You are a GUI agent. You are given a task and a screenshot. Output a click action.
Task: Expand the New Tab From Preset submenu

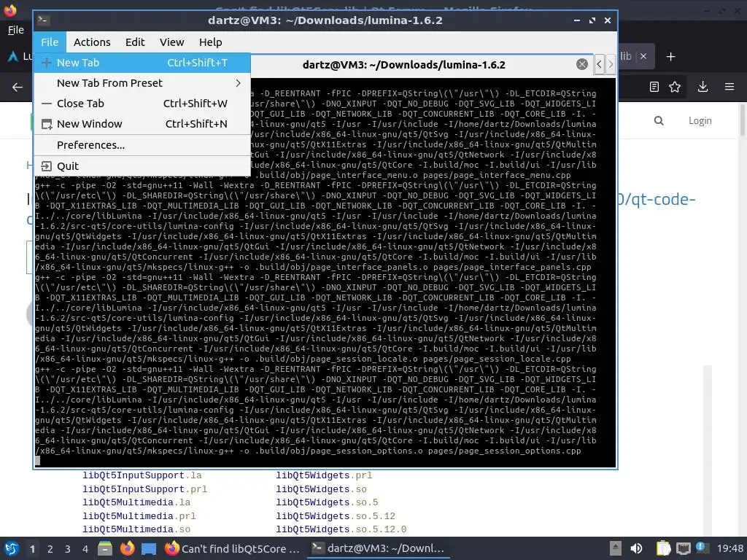[142, 83]
